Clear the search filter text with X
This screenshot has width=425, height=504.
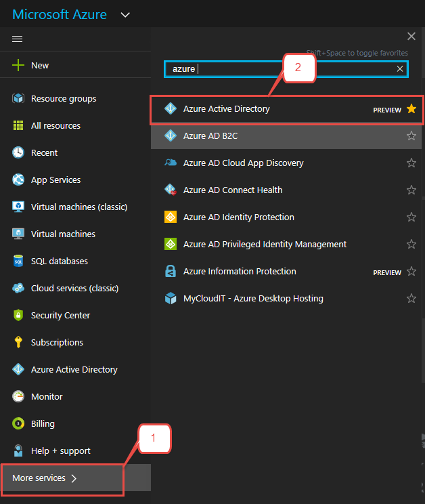tap(400, 69)
